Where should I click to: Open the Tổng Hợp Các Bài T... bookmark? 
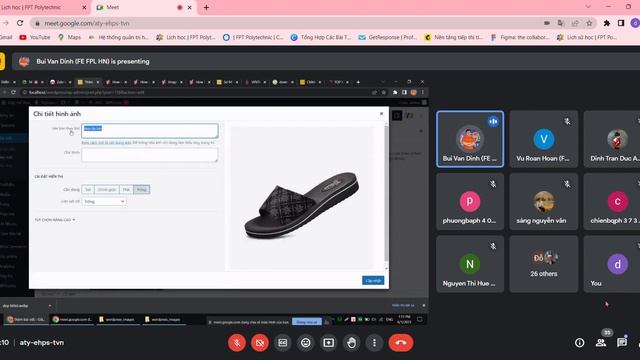coord(321,37)
